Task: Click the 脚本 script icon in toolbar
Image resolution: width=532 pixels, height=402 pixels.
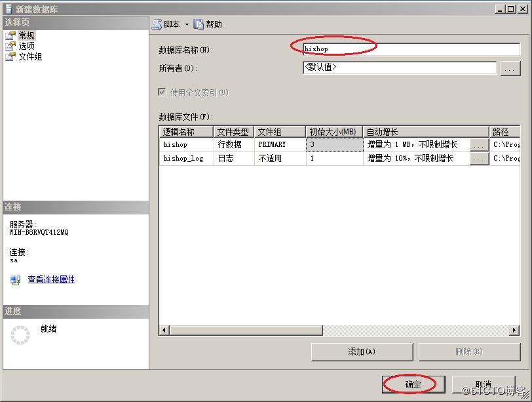Action: tap(157, 24)
